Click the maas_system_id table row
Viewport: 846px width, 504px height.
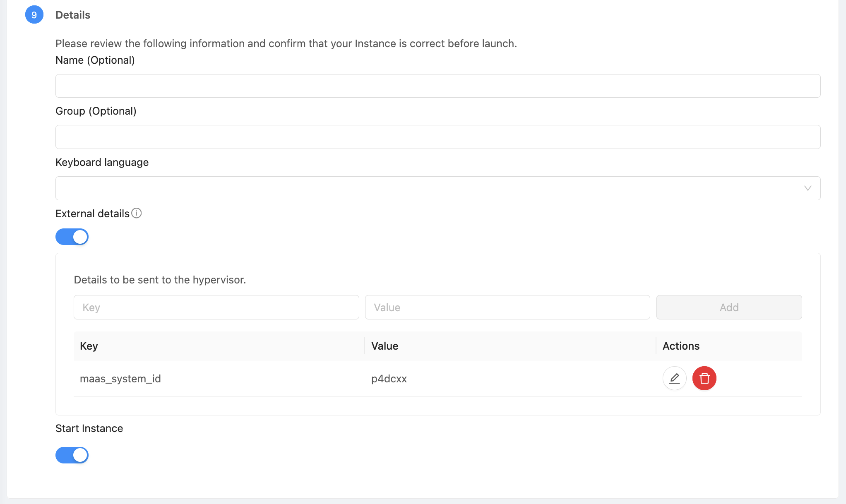[x=290, y=378]
